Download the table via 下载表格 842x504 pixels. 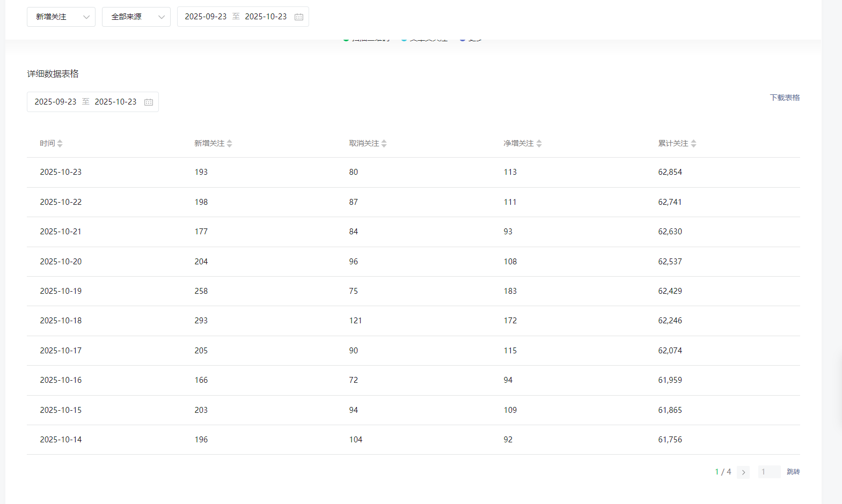785,98
